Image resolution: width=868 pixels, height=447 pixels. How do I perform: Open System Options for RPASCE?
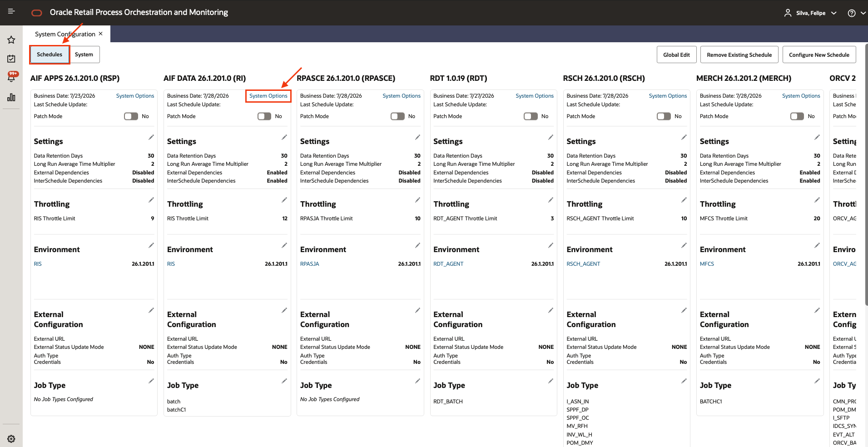coord(402,96)
